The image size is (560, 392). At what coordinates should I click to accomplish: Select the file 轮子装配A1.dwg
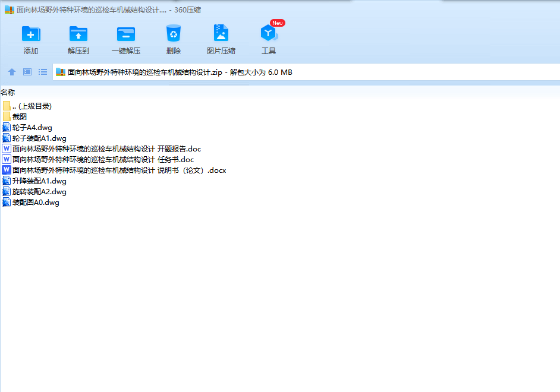pyautogui.click(x=34, y=138)
